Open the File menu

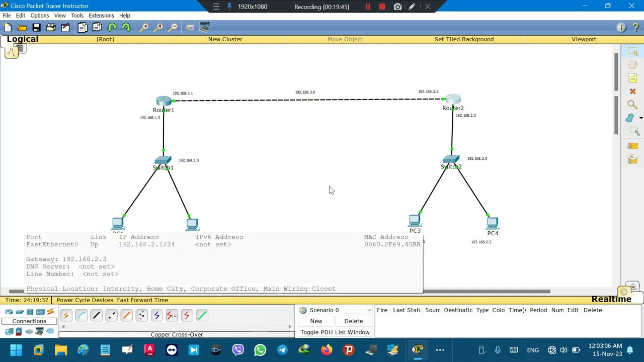7,16
